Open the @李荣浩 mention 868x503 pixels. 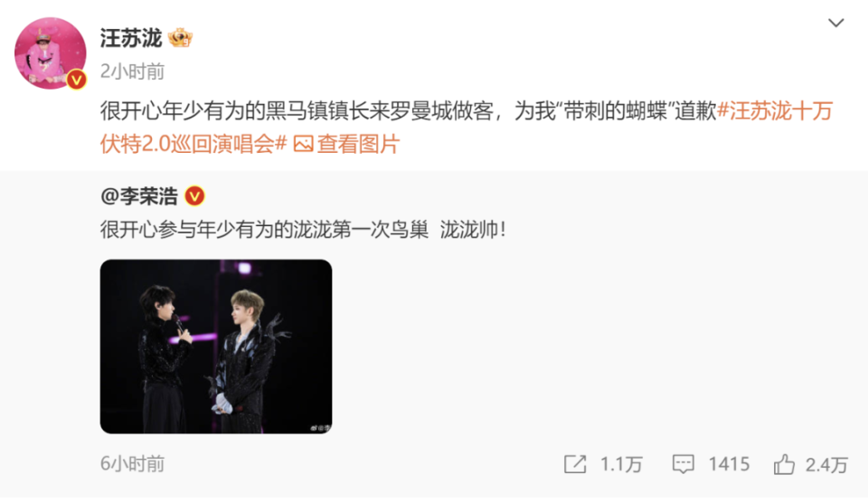(x=139, y=196)
